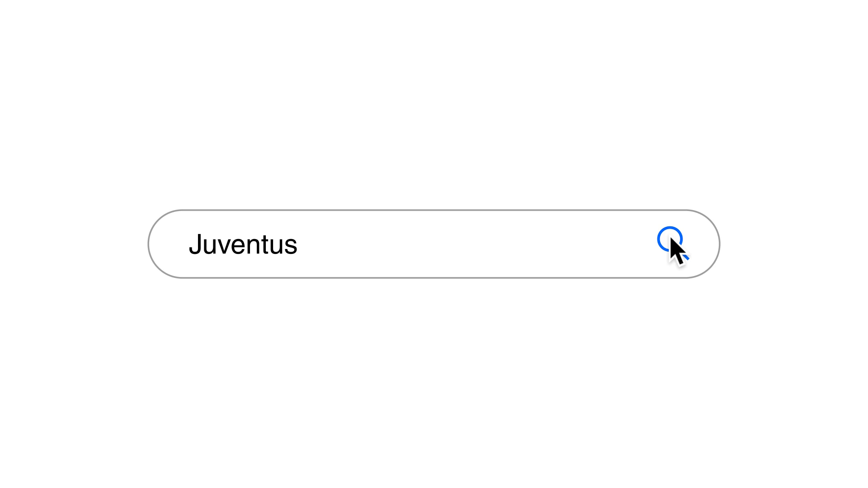
Task: Hit the blue search button icon
Action: coord(670,240)
